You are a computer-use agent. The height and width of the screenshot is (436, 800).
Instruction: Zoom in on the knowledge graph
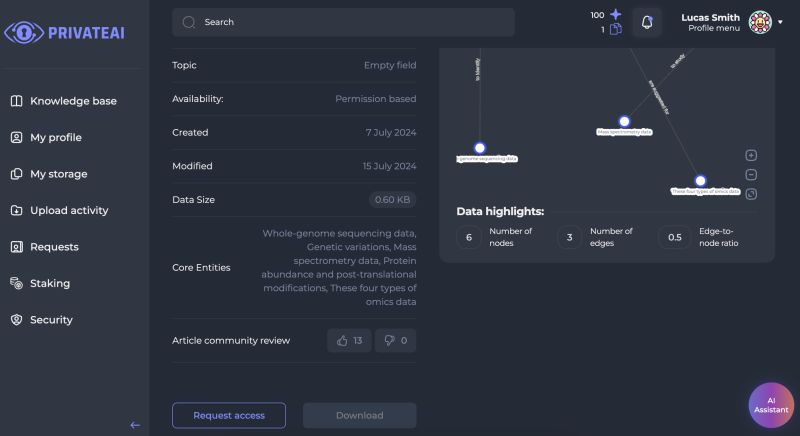(x=751, y=155)
